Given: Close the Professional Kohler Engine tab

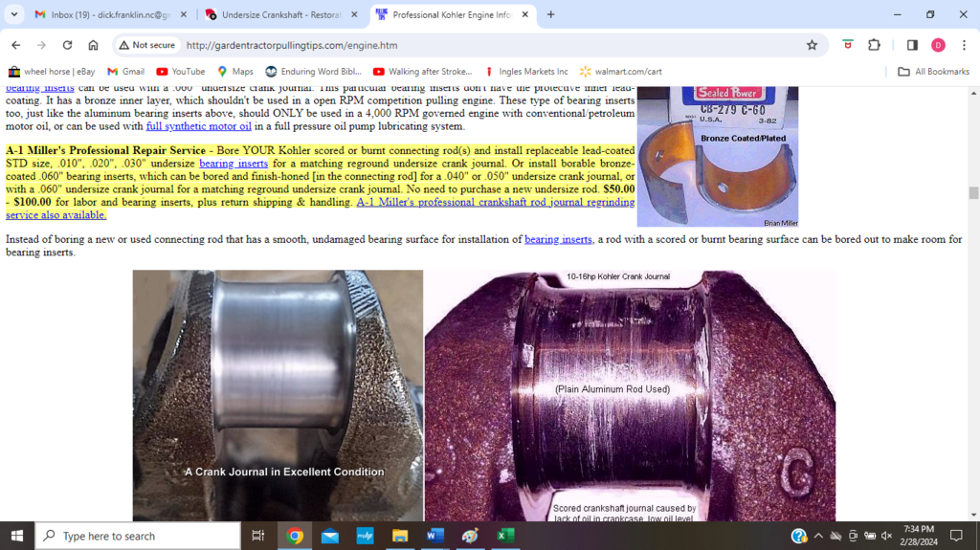Looking at the screenshot, I should 525,14.
